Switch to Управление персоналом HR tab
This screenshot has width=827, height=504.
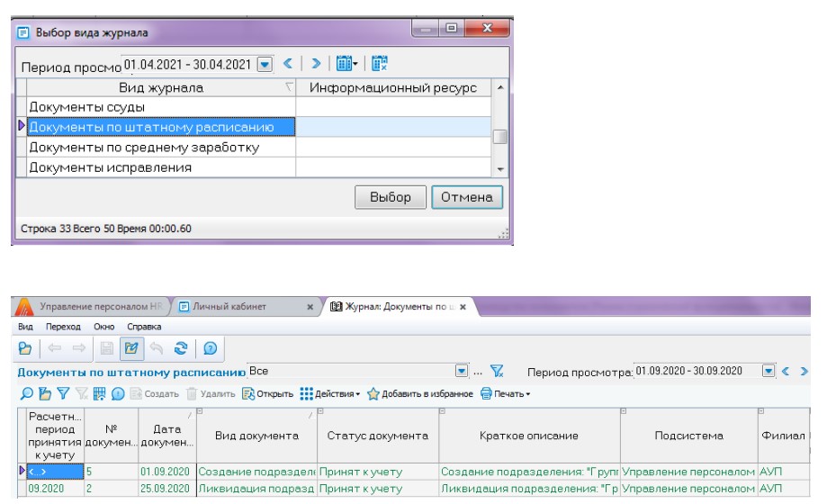click(91, 307)
